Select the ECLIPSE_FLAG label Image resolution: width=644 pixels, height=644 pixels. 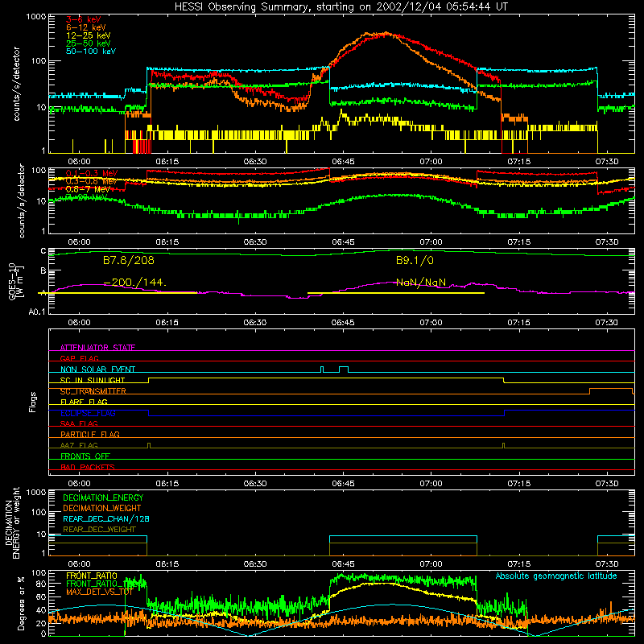(88, 413)
